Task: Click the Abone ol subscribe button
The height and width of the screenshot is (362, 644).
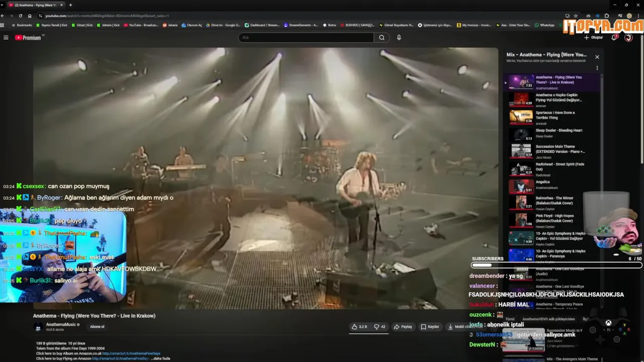Action: pyautogui.click(x=97, y=327)
